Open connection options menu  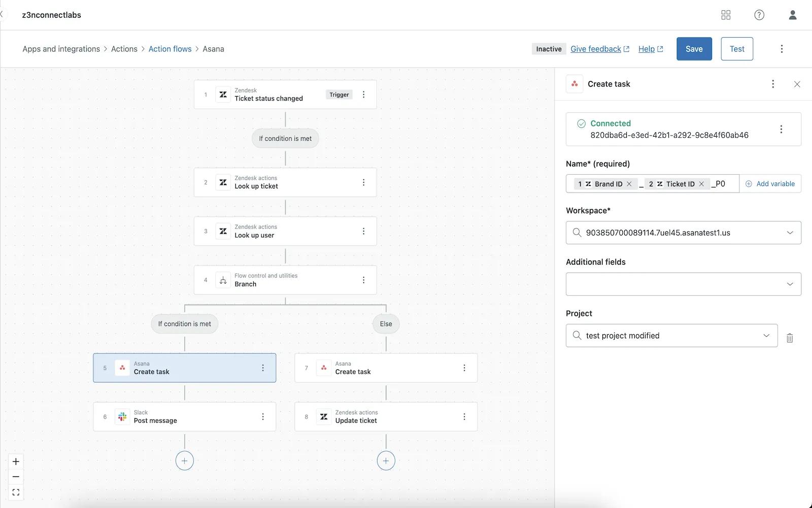point(781,130)
